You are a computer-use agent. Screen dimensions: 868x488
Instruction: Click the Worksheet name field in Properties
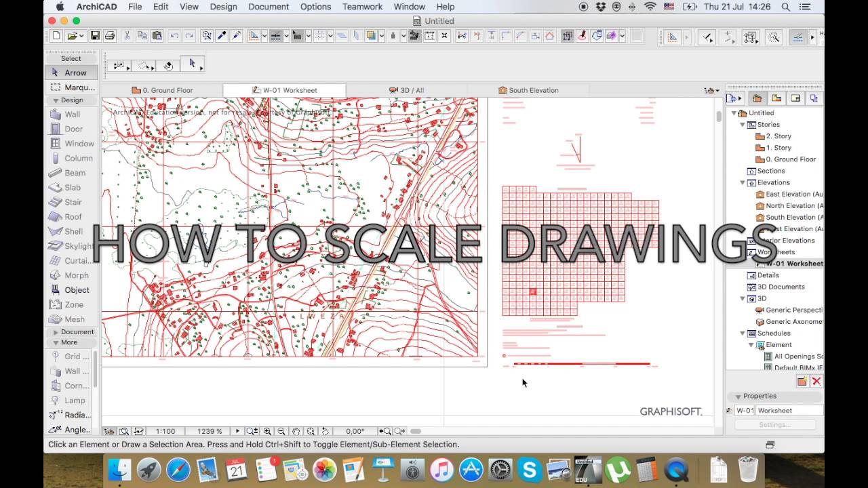789,411
